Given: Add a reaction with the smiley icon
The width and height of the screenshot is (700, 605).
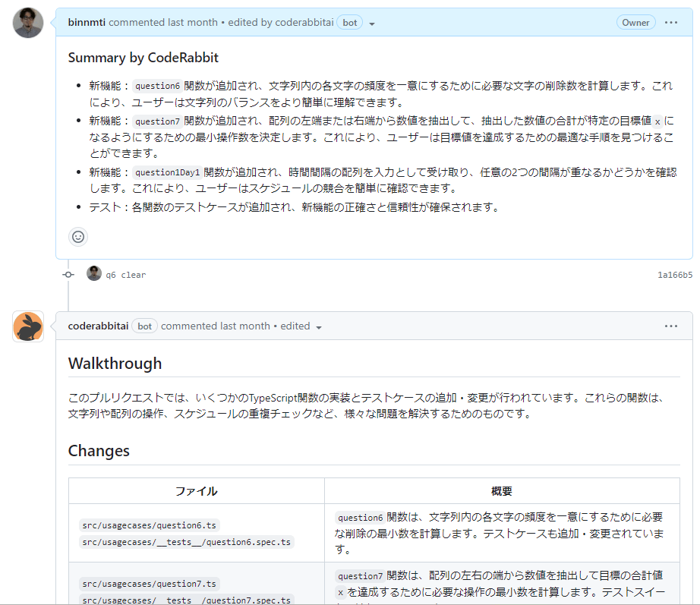Looking at the screenshot, I should pyautogui.click(x=78, y=237).
